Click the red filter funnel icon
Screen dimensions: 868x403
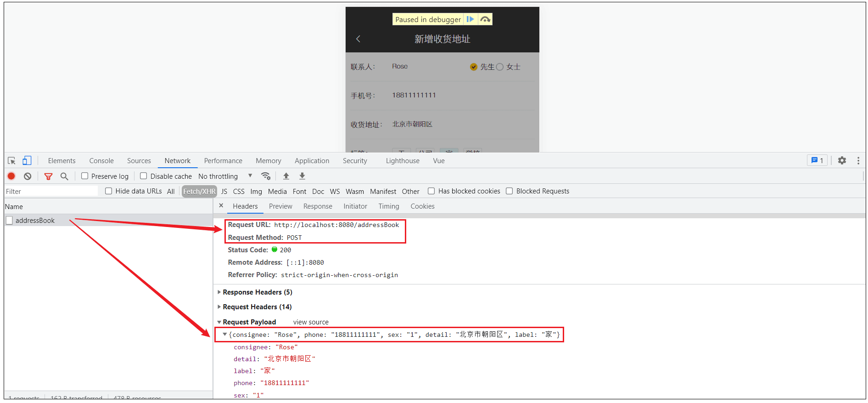[48, 176]
